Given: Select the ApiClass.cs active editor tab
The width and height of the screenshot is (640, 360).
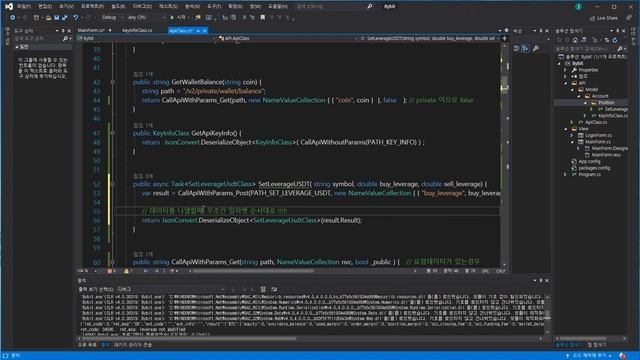Looking at the screenshot, I should click(181, 31).
